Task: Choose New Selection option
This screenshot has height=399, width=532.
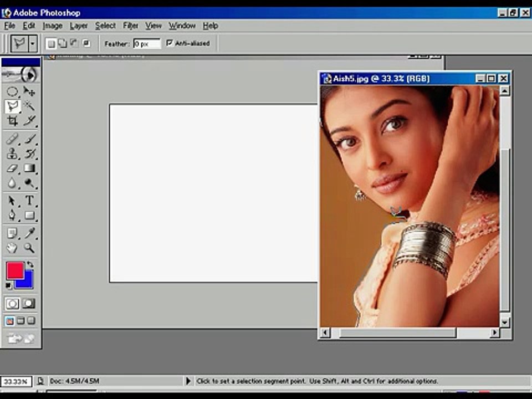Action: (x=51, y=43)
